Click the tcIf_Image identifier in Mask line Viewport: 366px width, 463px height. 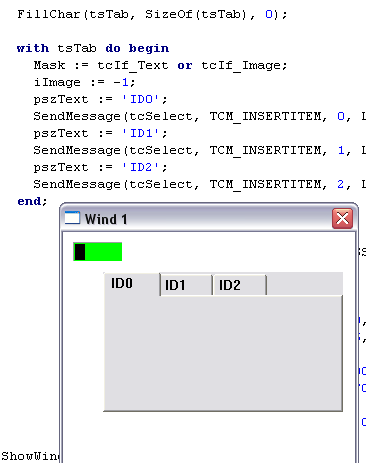click(x=244, y=65)
